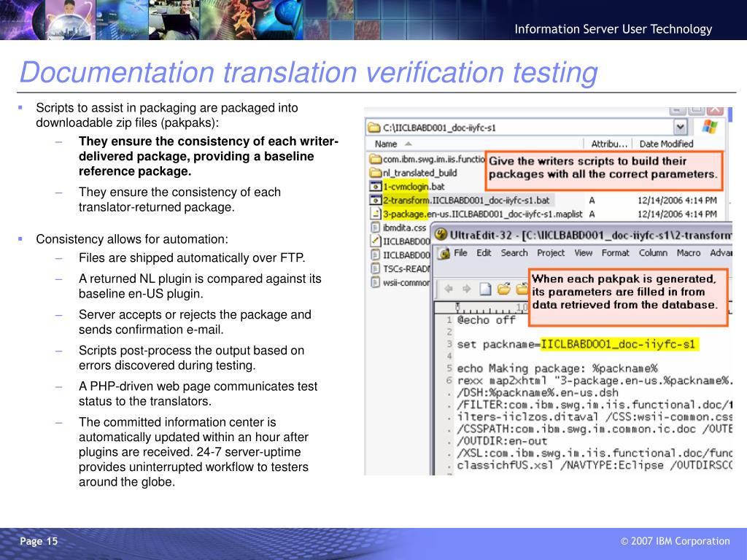Open the Format menu in UltraEdit
The height and width of the screenshot is (560, 747).
pyautogui.click(x=616, y=253)
